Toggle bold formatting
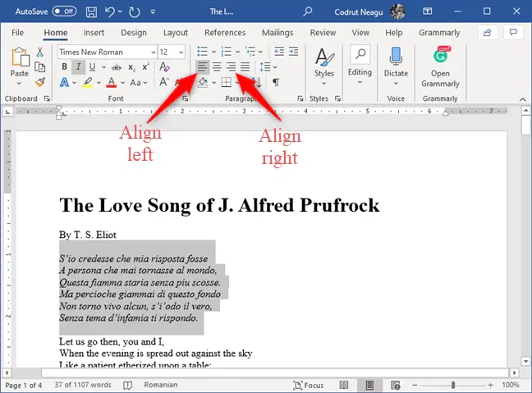This screenshot has height=393, width=532. [65, 67]
